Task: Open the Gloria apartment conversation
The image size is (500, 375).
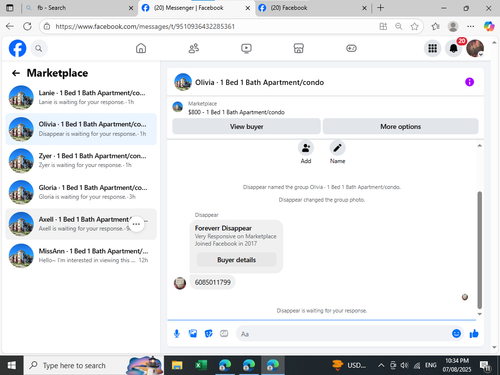Action: 81,192
